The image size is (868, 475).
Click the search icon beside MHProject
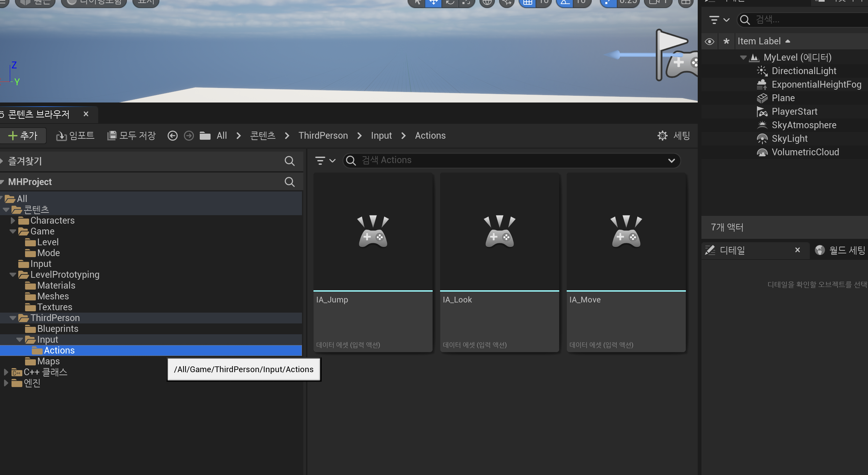[289, 182]
